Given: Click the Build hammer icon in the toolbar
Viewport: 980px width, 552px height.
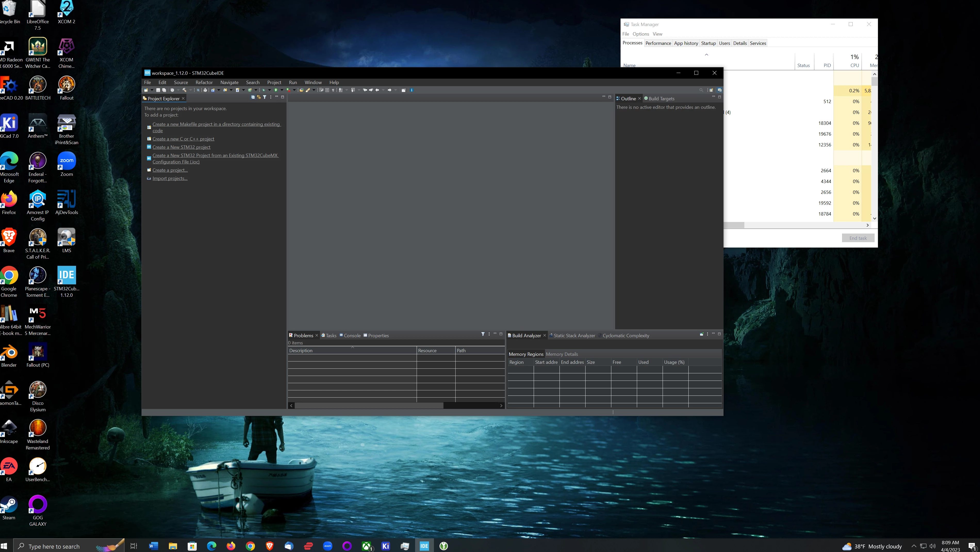Looking at the screenshot, I should pos(185,90).
